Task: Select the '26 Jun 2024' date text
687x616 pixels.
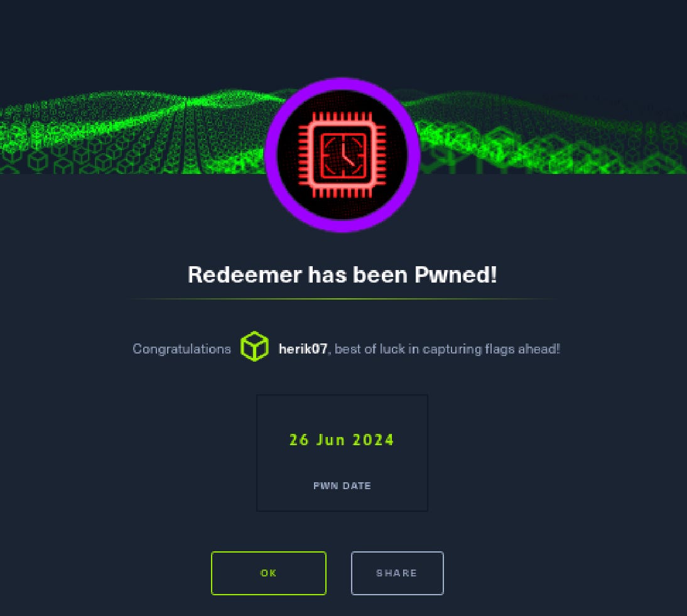Action: point(342,440)
